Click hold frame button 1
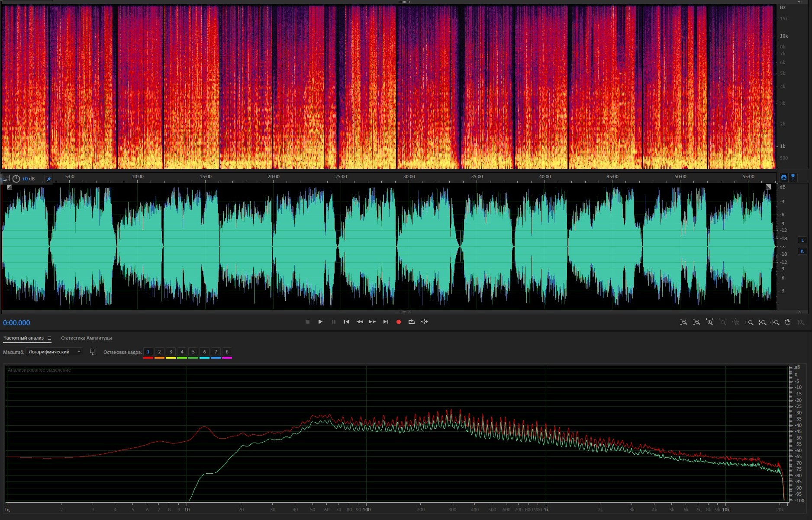Viewport: 812px width, 520px height. coord(148,352)
